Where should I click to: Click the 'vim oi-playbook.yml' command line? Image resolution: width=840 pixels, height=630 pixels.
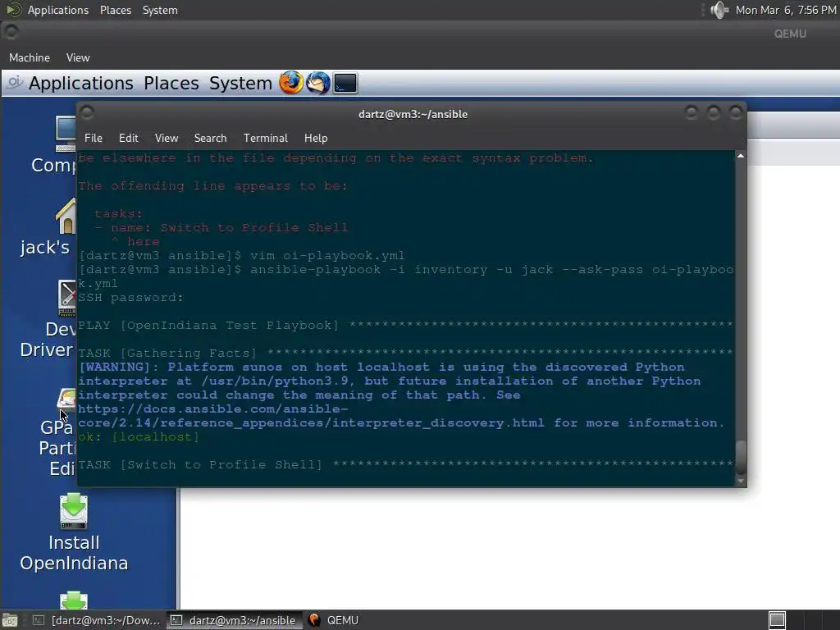242,256
